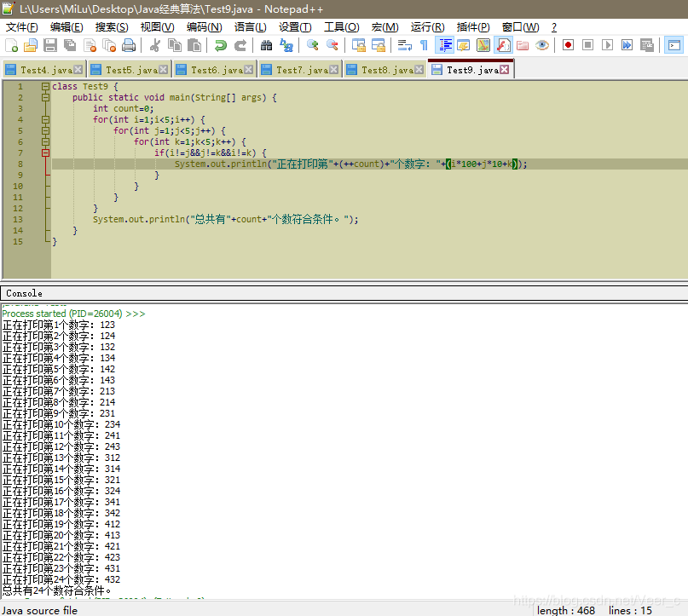The height and width of the screenshot is (616, 688).
Task: Switch to the Test8.java tab
Action: point(384,70)
